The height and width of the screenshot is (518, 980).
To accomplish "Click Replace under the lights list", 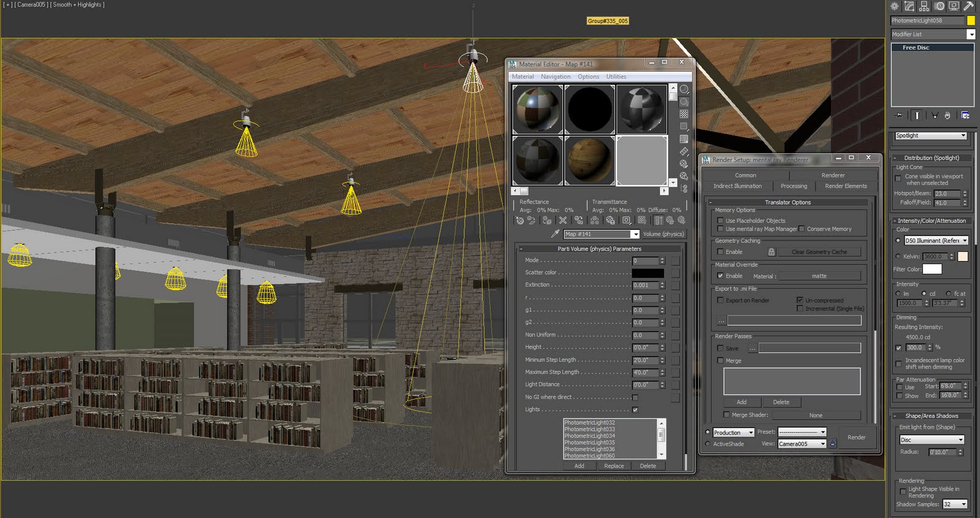I will tap(614, 466).
